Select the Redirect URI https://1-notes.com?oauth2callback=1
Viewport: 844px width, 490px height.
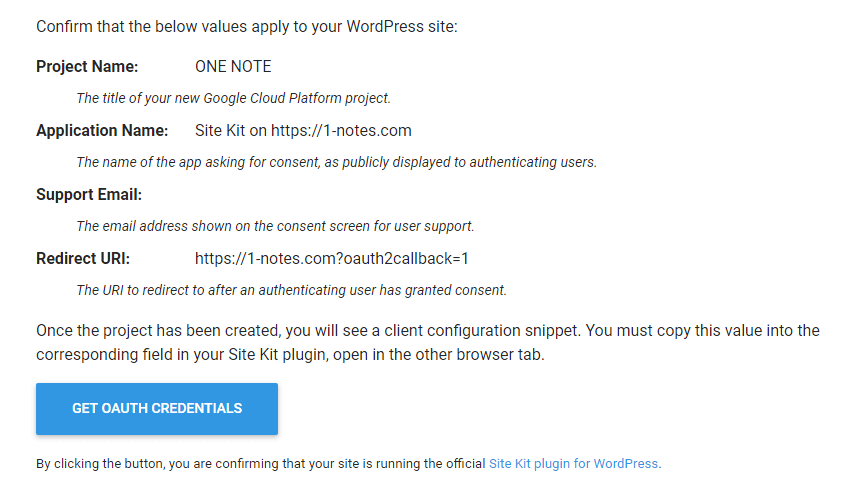(x=332, y=258)
